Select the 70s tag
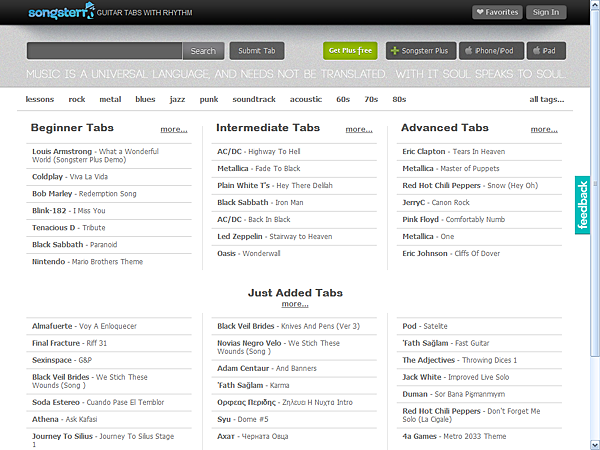Image resolution: width=600 pixels, height=450 pixels. pyautogui.click(x=371, y=99)
